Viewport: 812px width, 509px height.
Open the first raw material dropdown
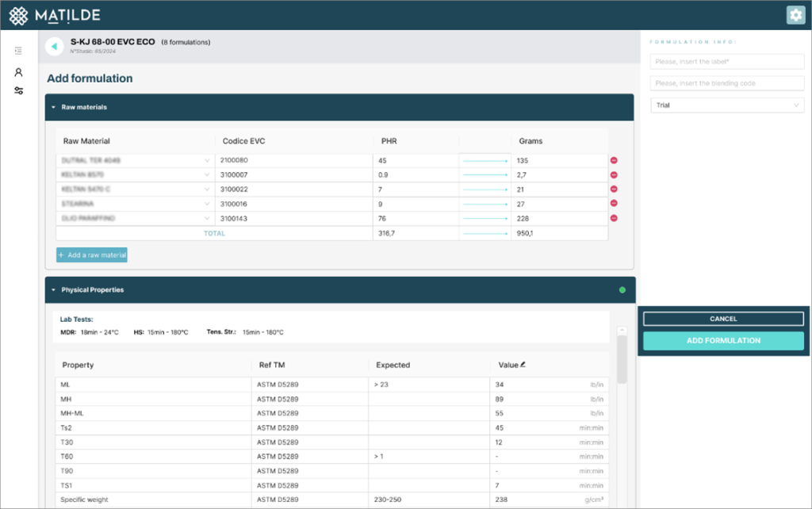135,160
